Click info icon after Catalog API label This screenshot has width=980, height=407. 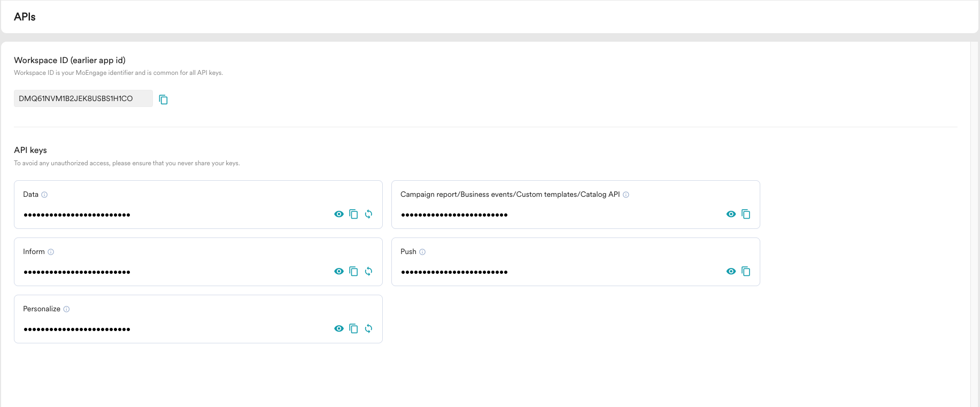[x=626, y=195]
